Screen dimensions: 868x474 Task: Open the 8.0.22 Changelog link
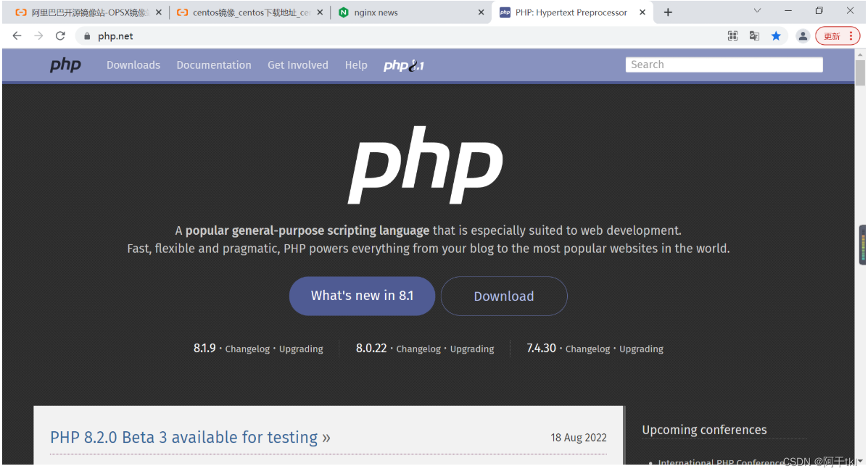tap(418, 349)
